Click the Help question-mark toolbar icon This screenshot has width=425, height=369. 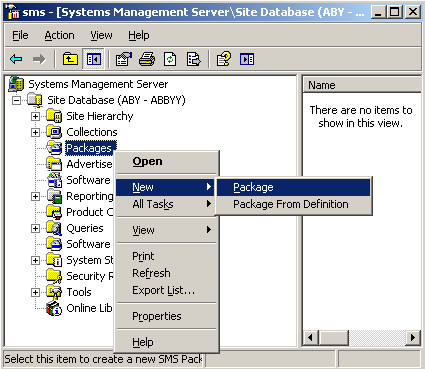tap(224, 59)
